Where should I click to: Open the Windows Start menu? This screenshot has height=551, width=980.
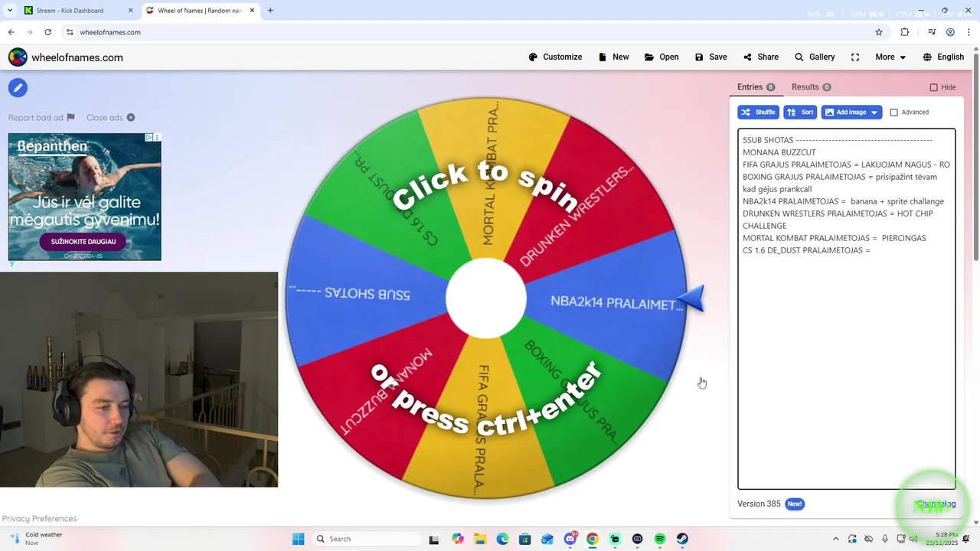(x=299, y=539)
